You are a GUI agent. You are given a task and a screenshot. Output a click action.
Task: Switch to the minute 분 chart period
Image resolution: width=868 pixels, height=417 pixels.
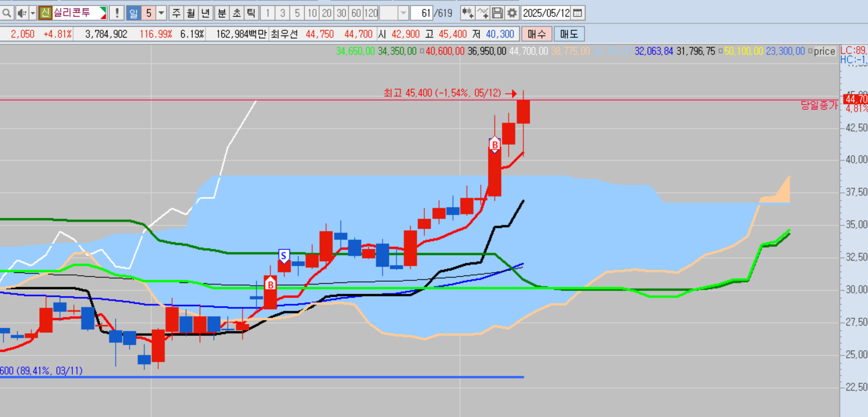tap(222, 13)
